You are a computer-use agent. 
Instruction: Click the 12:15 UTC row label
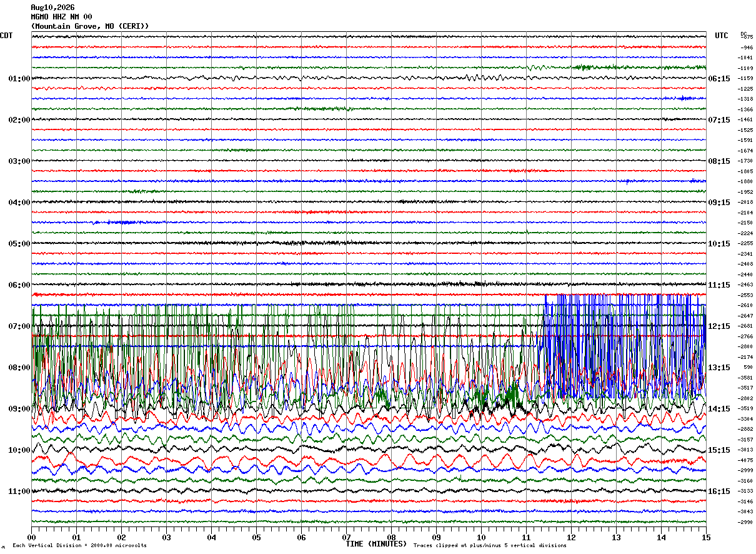[x=719, y=326]
